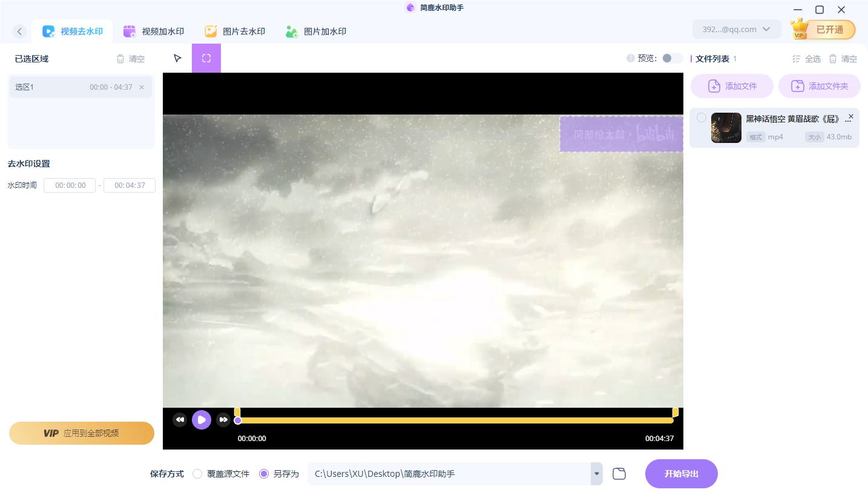Expand the save path dropdown arrow

597,474
